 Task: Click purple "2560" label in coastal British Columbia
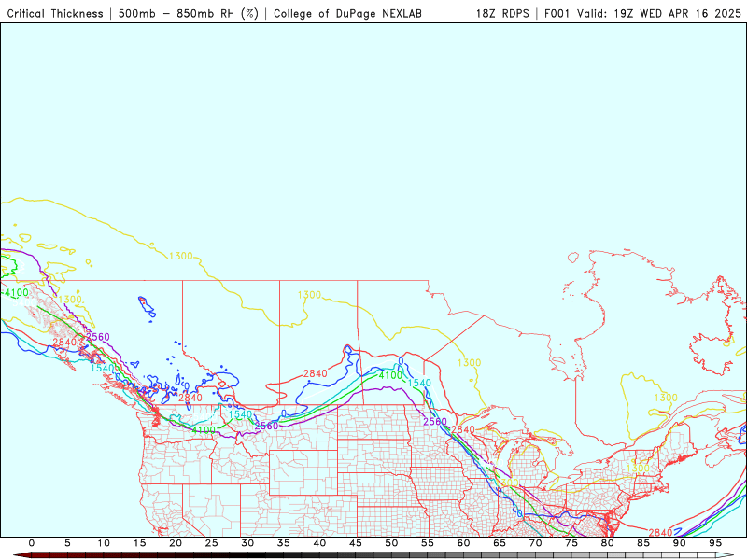98,338
